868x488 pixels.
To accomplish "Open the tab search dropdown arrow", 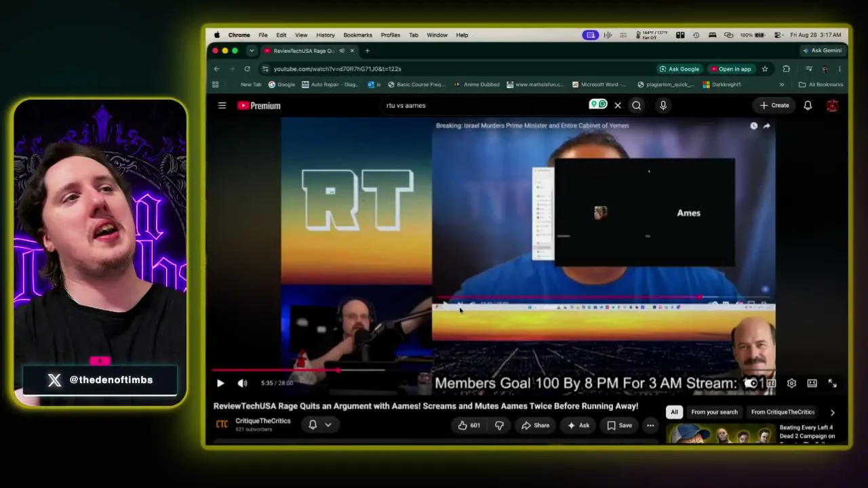I will (252, 50).
